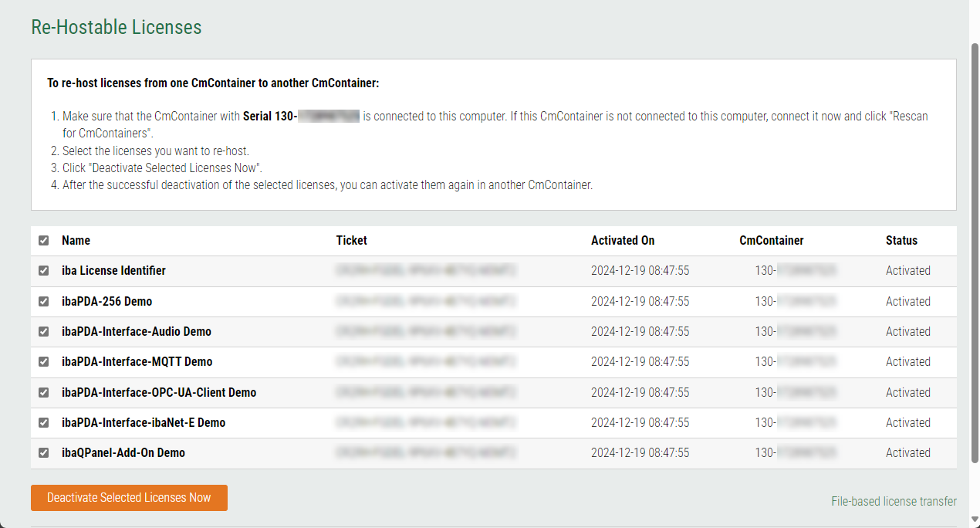Uncheck the ibaPDA-256 Demo license checkbox
This screenshot has height=528, width=980.
[44, 301]
